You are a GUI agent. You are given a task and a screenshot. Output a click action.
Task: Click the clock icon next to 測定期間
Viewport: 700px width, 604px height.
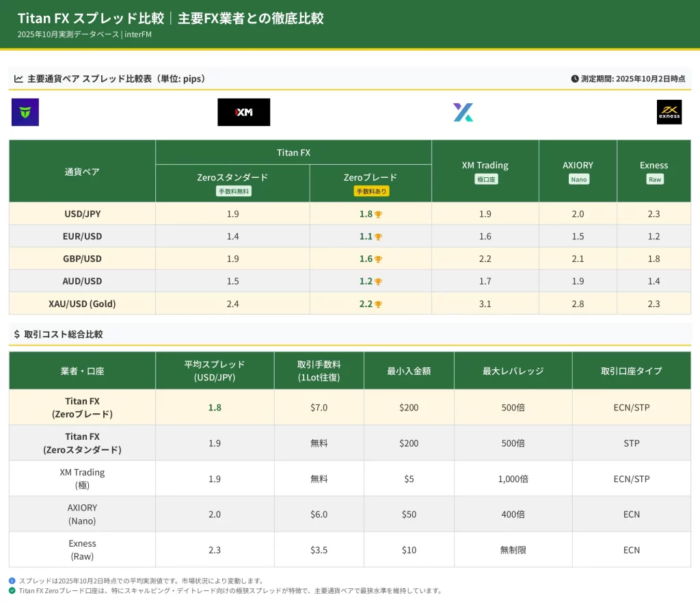click(x=574, y=79)
